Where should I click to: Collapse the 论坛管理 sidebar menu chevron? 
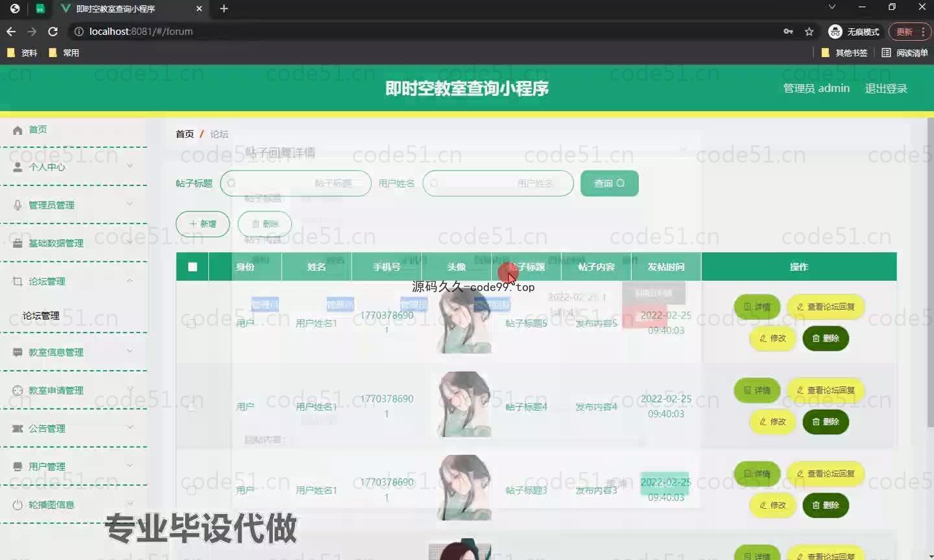coord(130,281)
